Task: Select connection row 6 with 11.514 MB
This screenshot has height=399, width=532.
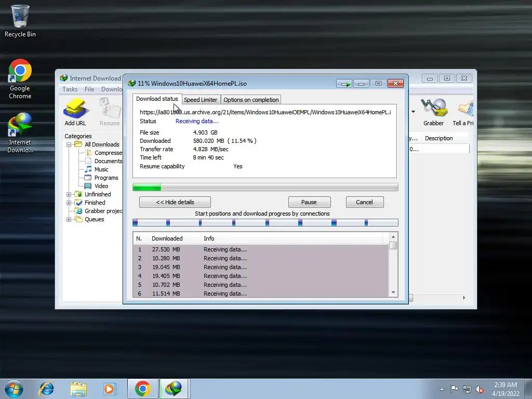Action: [261, 294]
